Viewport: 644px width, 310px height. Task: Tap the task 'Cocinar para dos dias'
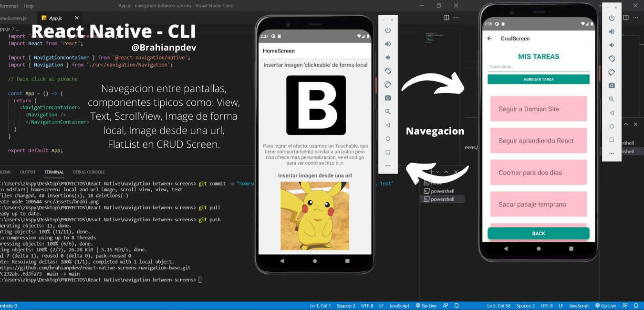539,173
